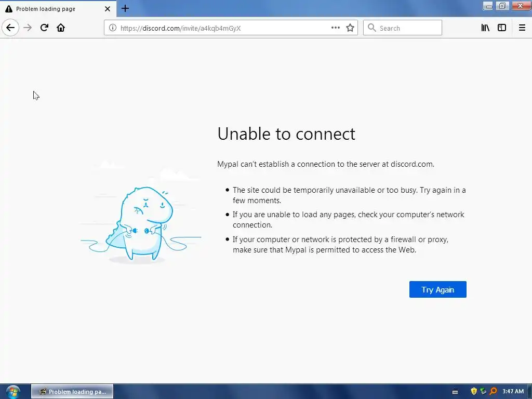Click the search magnifier icon
Screen dimensions: 532x399
point(372,28)
